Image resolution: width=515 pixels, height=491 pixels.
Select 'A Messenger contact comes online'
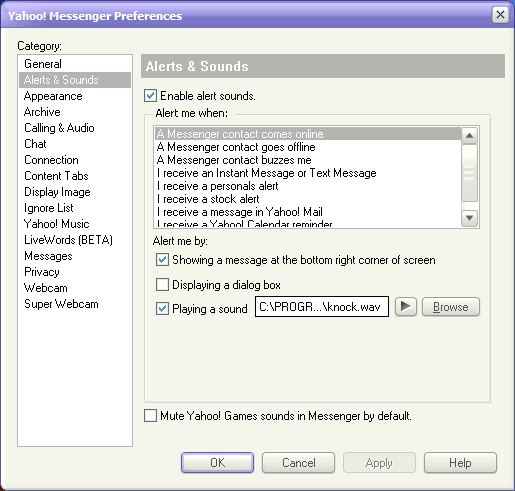(x=308, y=134)
